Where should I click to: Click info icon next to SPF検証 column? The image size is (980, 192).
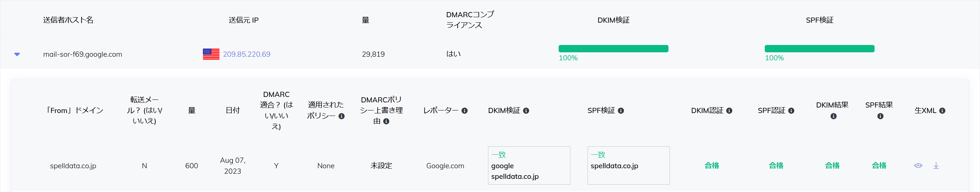tap(621, 111)
